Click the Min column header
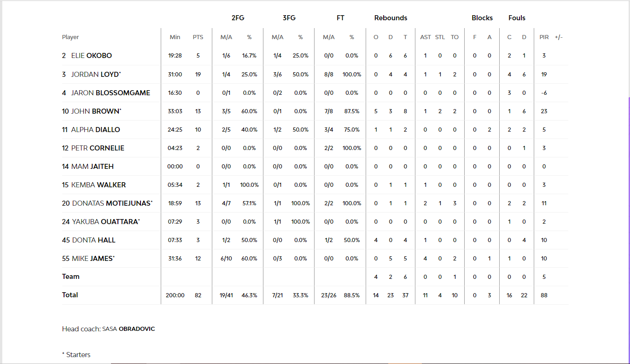 coord(175,37)
